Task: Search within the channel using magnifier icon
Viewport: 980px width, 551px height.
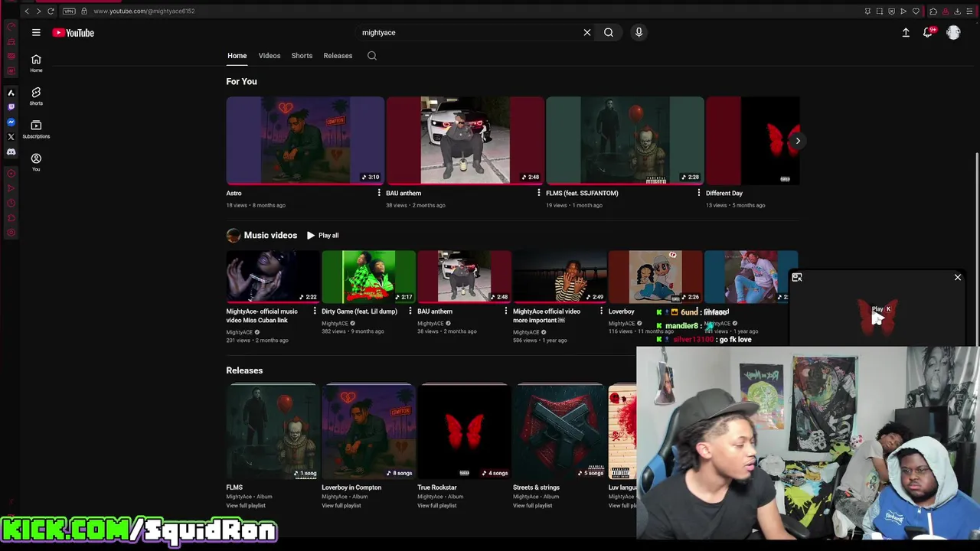Action: 372,56
